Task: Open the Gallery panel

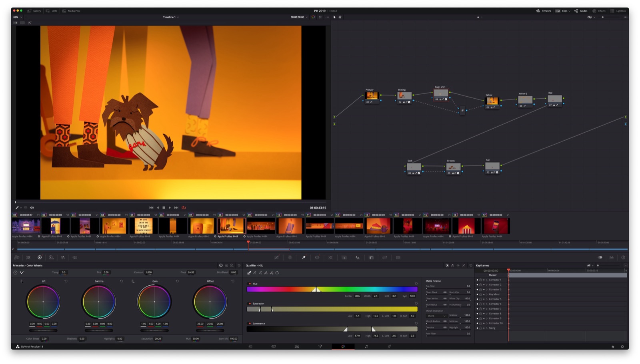Action: [34, 11]
